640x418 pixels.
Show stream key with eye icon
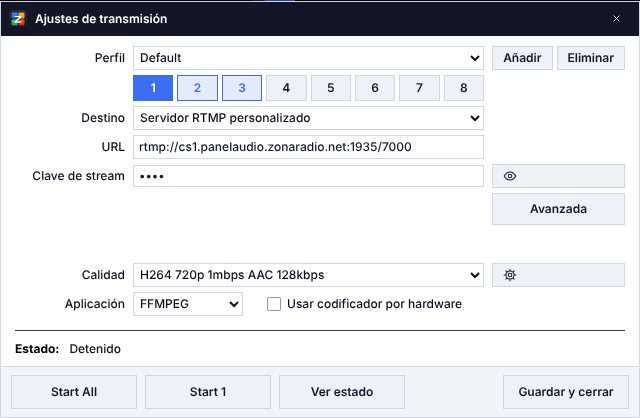[x=558, y=176]
